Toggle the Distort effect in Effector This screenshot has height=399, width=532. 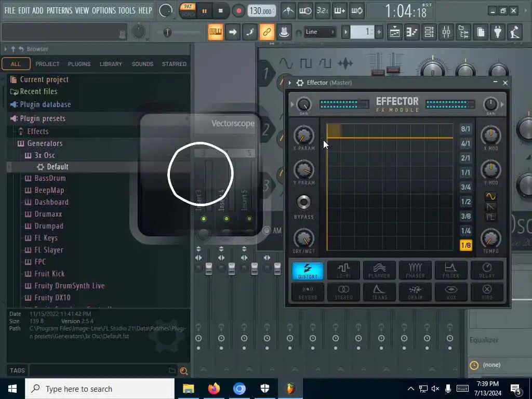click(308, 270)
